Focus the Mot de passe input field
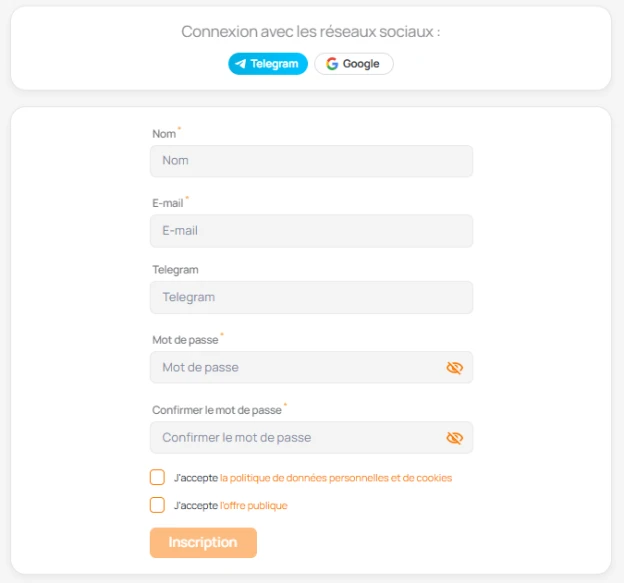The width and height of the screenshot is (624, 583). [x=295, y=368]
